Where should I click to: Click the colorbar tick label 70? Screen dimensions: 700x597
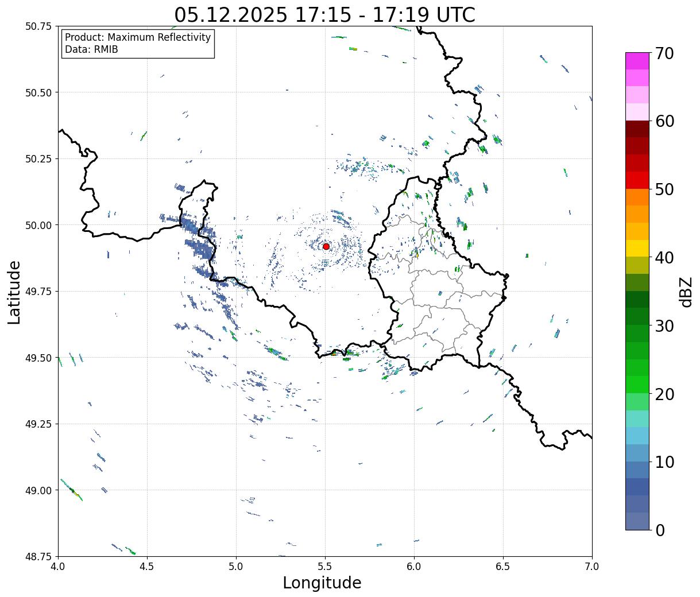[x=664, y=53]
